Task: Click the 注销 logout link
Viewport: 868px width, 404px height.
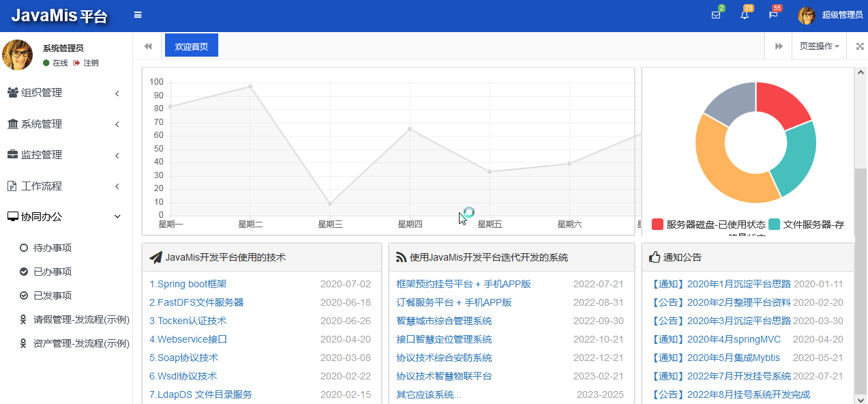Action: (x=86, y=63)
